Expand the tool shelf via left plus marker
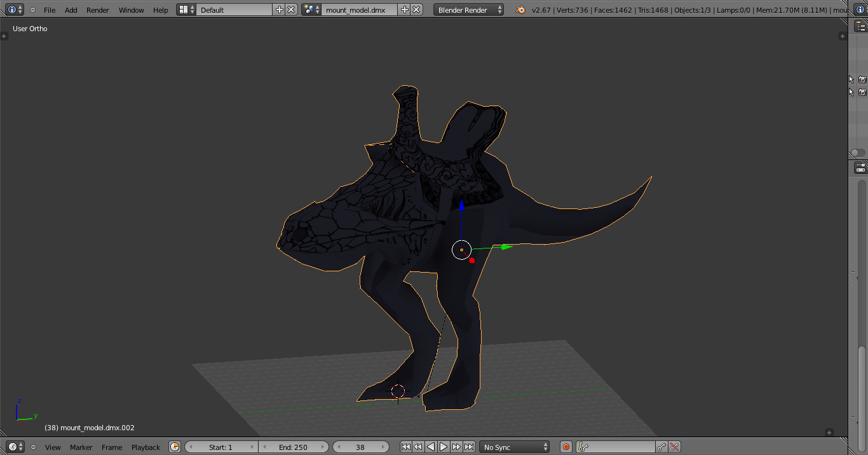Image resolution: width=868 pixels, height=455 pixels. click(4, 36)
